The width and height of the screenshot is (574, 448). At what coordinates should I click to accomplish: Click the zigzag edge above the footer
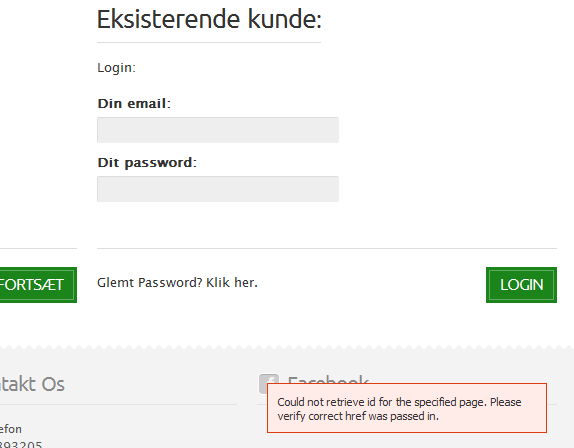[x=287, y=347]
